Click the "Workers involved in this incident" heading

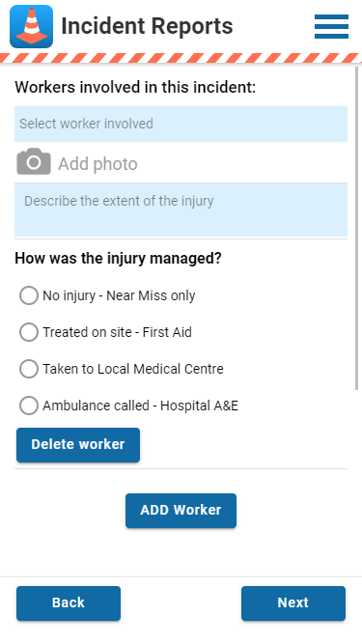(135, 88)
